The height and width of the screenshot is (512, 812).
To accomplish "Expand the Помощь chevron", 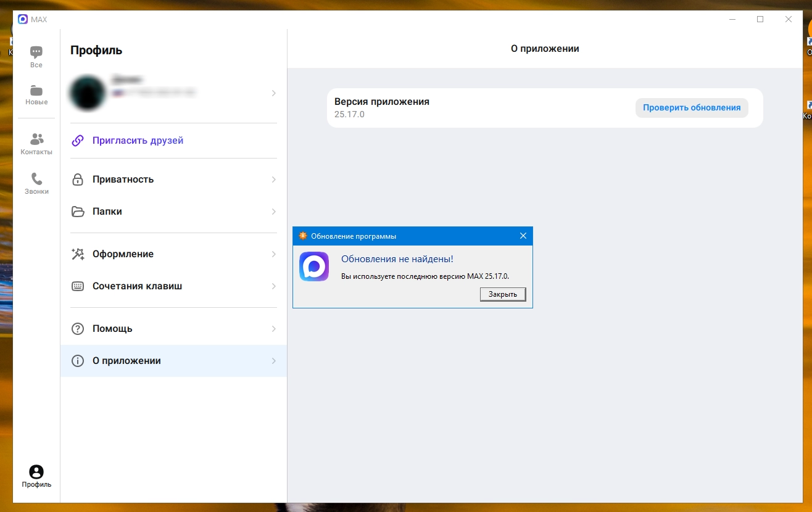I will click(273, 329).
